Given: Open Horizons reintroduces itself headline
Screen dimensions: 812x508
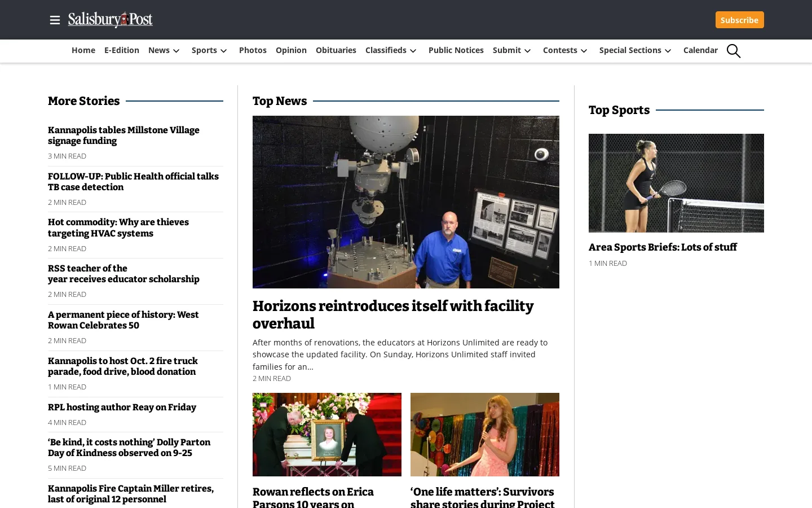Looking at the screenshot, I should 393,314.
